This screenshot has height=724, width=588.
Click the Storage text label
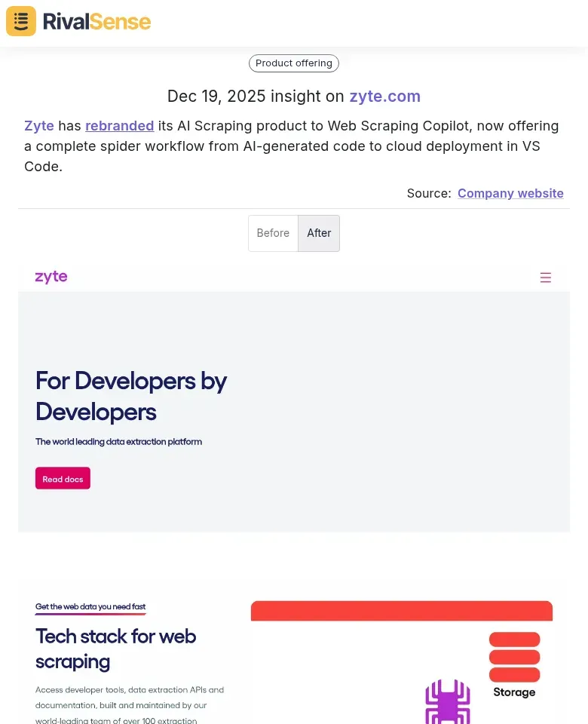514,692
